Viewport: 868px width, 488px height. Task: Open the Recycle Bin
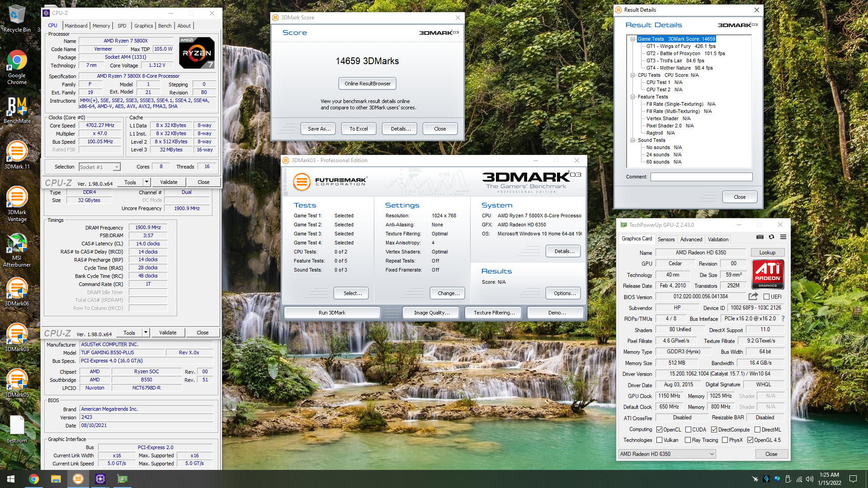pos(17,19)
